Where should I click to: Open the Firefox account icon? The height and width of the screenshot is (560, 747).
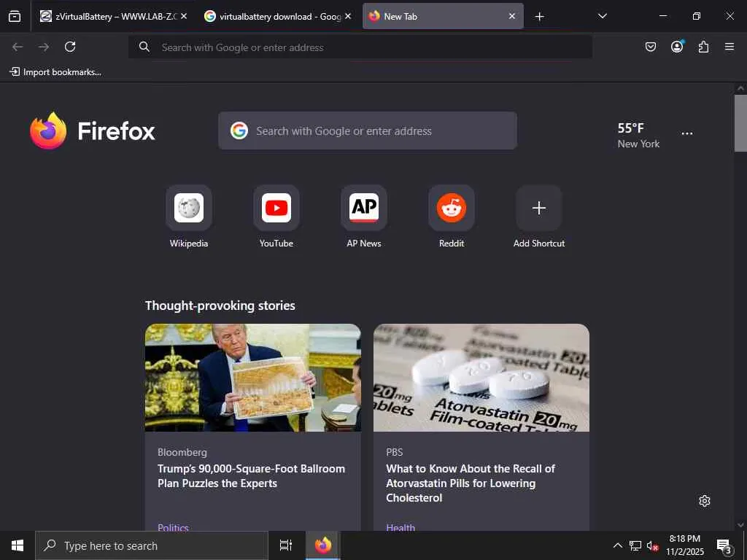point(677,46)
